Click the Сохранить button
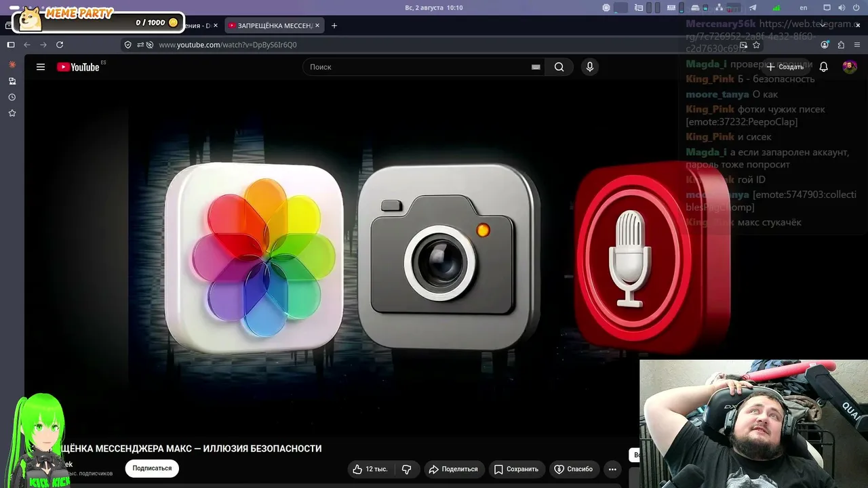Viewport: 868px width, 488px height. tap(516, 469)
